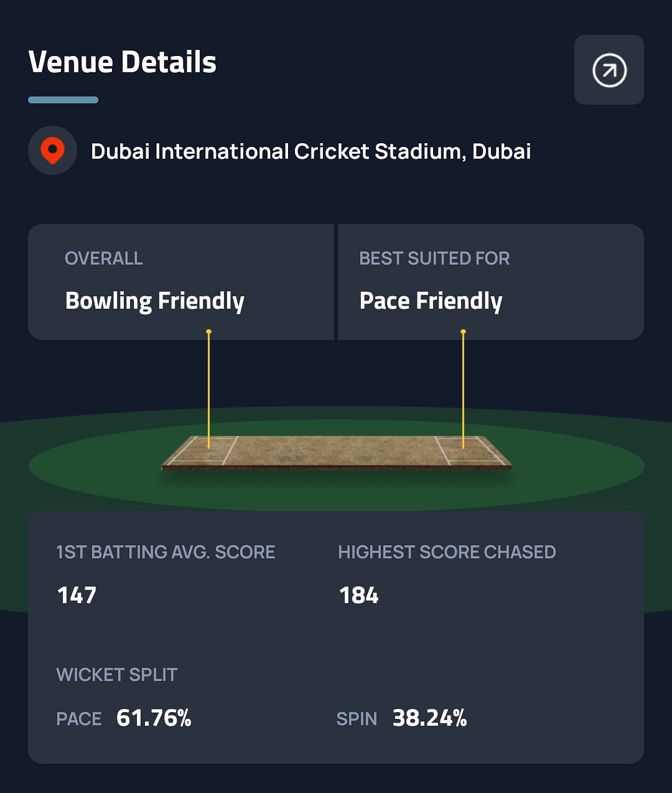
Task: Select the Best Suited For Pace Friendly card
Action: click(x=490, y=282)
